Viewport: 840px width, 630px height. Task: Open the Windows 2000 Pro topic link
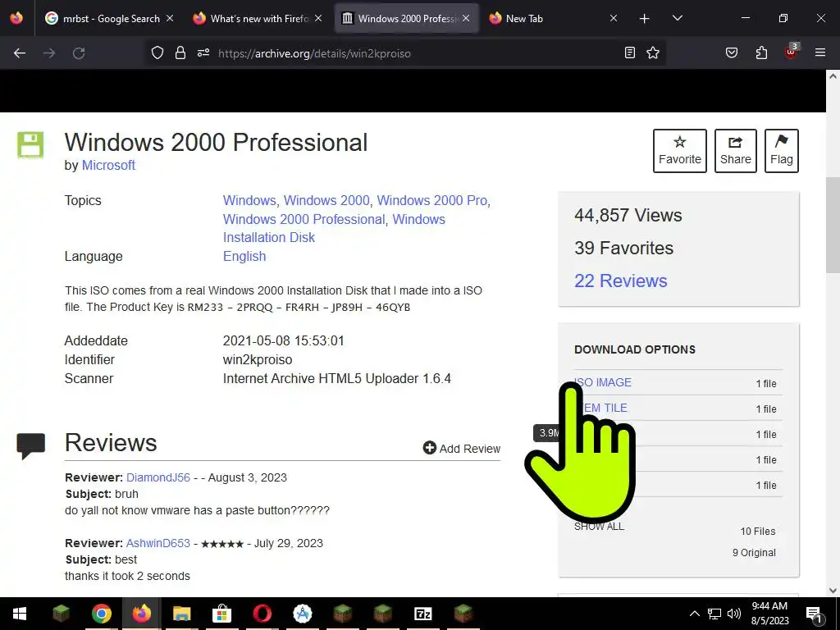coord(431,200)
